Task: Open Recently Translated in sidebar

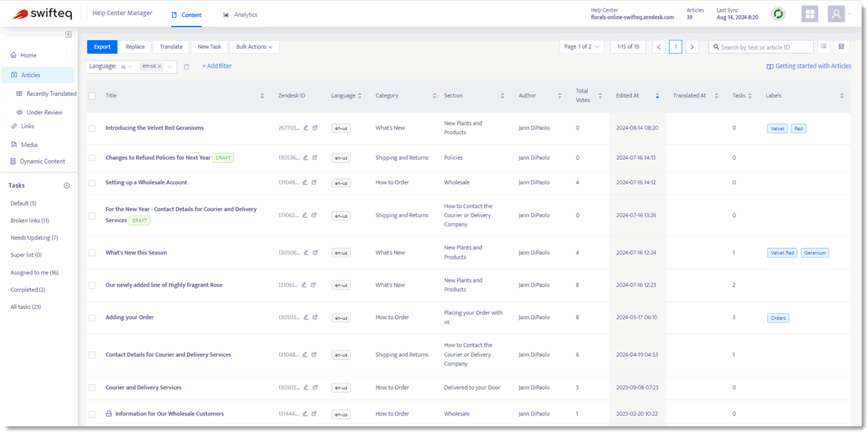Action: pyautogui.click(x=46, y=93)
